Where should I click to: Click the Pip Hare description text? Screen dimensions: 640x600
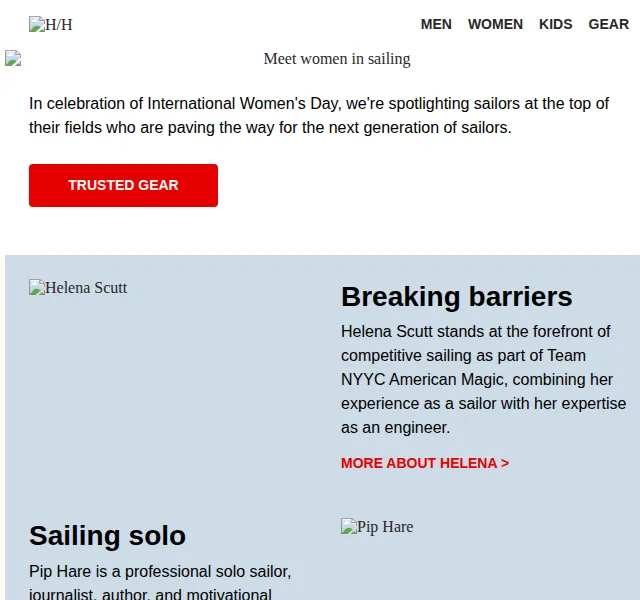(x=160, y=582)
